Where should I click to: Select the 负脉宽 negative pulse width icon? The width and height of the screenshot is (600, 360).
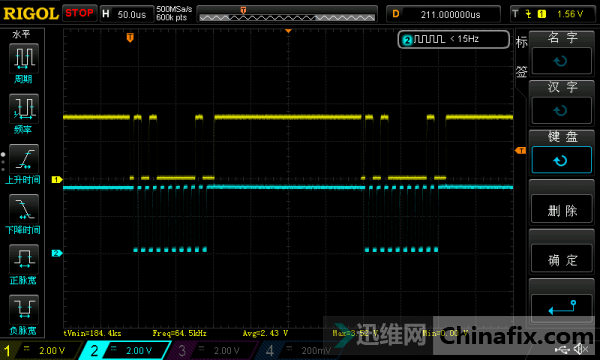(x=24, y=309)
